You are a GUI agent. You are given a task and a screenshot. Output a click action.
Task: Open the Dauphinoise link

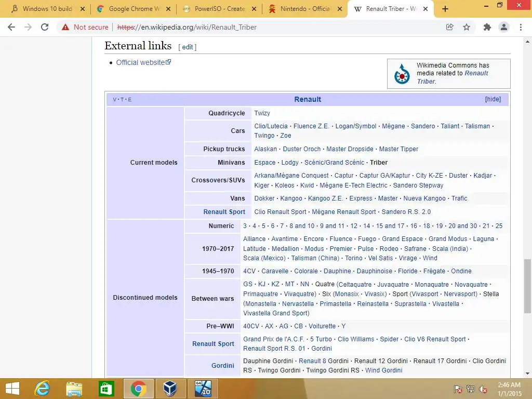(x=374, y=271)
